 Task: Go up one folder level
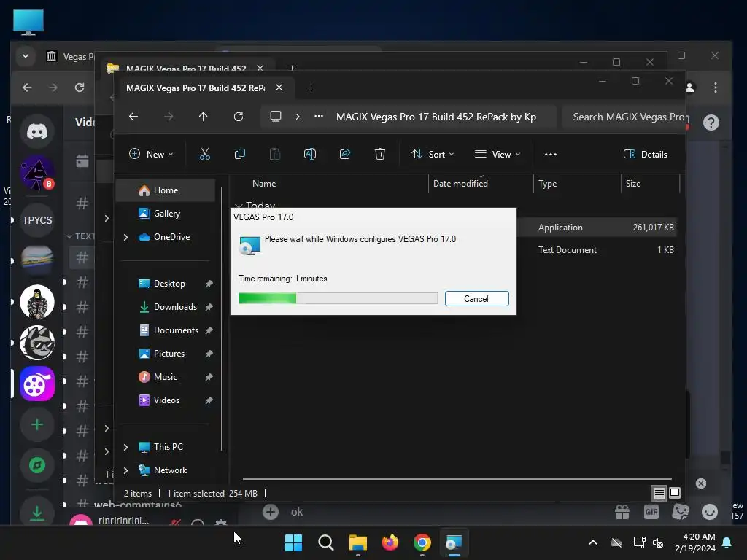pos(203,117)
